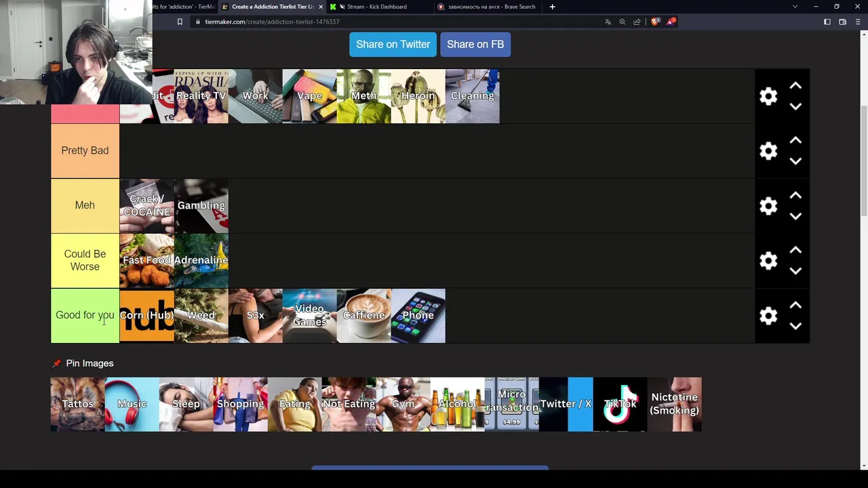Select the Good for you tier label
This screenshot has width=868, height=488.
point(85,315)
